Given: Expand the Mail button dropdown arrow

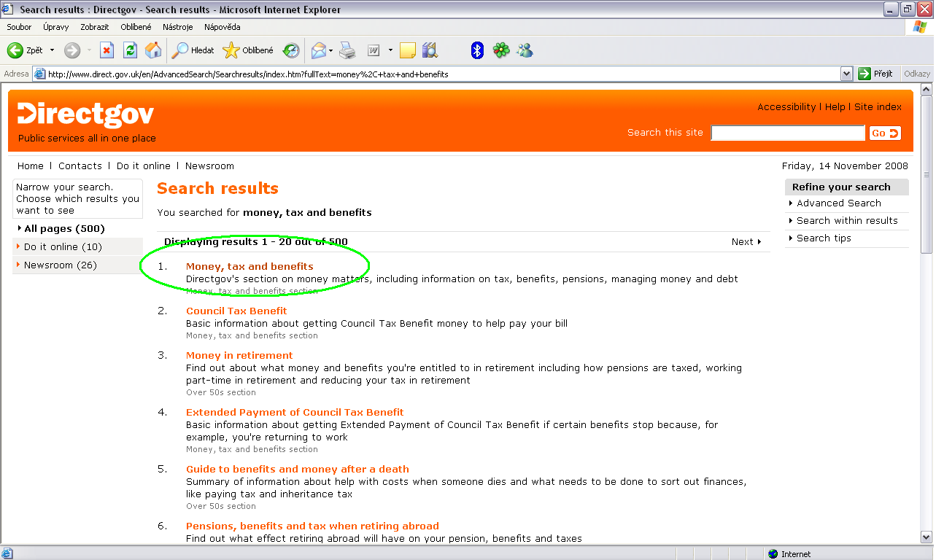Looking at the screenshot, I should coord(330,50).
